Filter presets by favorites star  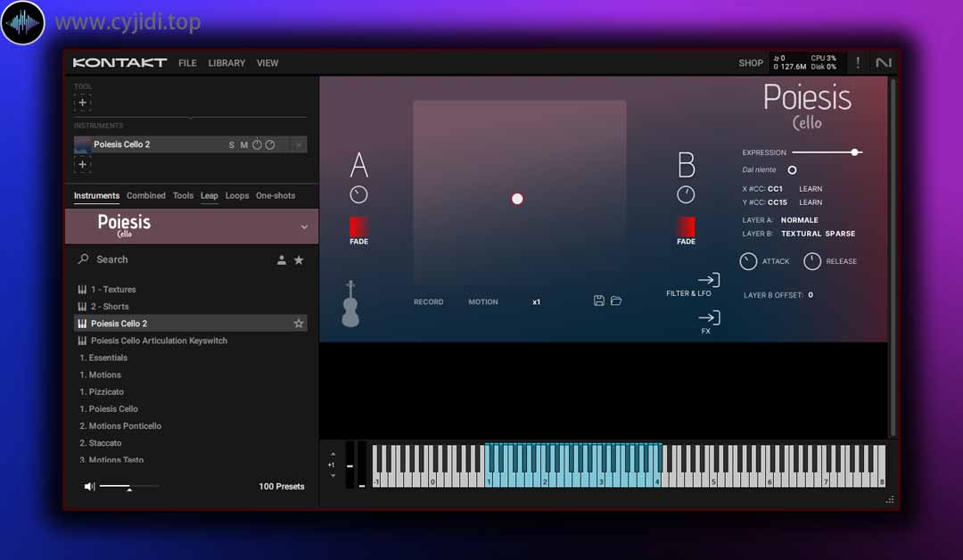click(x=299, y=259)
